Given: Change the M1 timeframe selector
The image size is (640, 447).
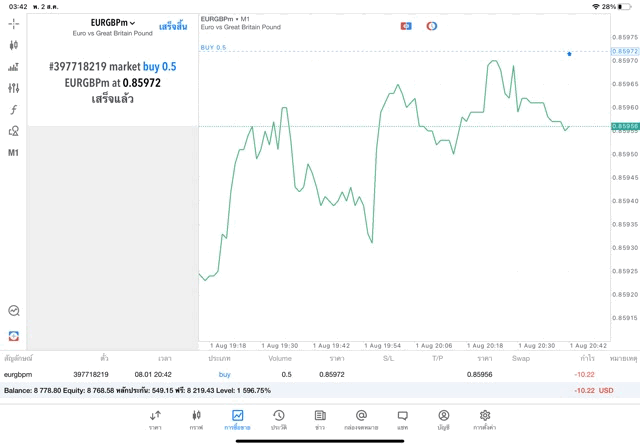Looking at the screenshot, I should click(13, 153).
